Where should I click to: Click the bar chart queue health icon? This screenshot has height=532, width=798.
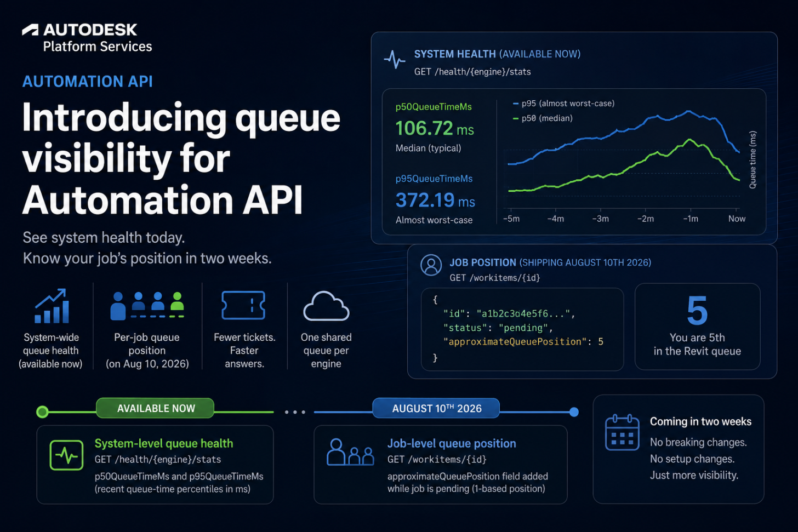click(52, 306)
